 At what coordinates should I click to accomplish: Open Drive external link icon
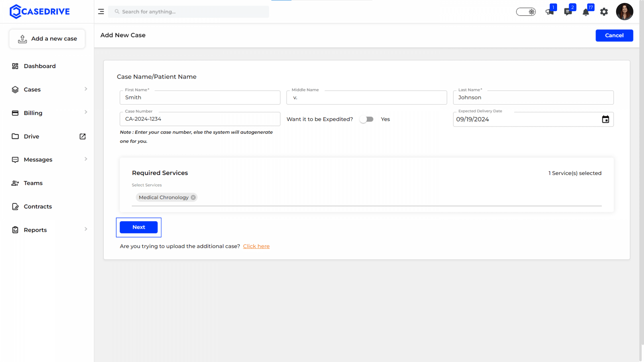coord(83,136)
